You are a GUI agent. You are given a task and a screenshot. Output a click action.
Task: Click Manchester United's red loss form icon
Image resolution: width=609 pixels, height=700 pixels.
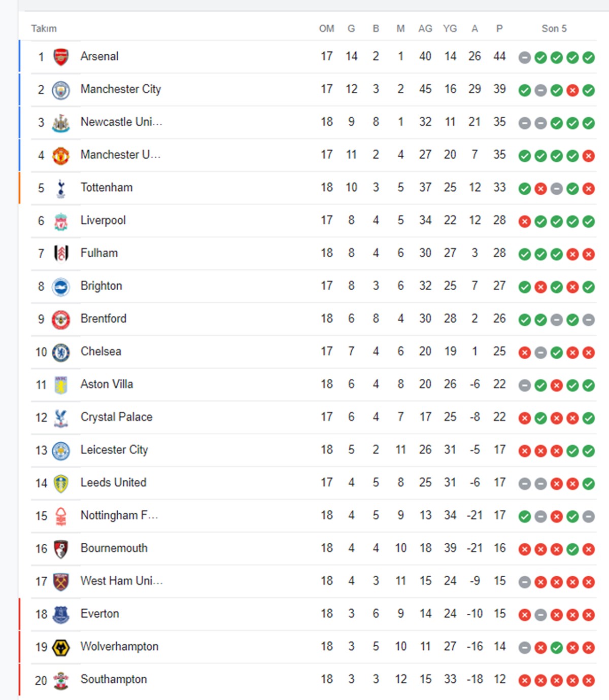[x=589, y=156]
